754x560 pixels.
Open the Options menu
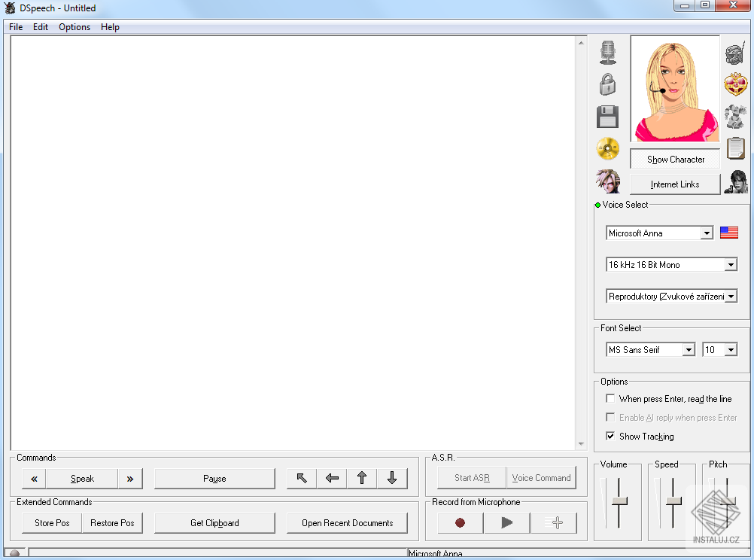click(74, 26)
